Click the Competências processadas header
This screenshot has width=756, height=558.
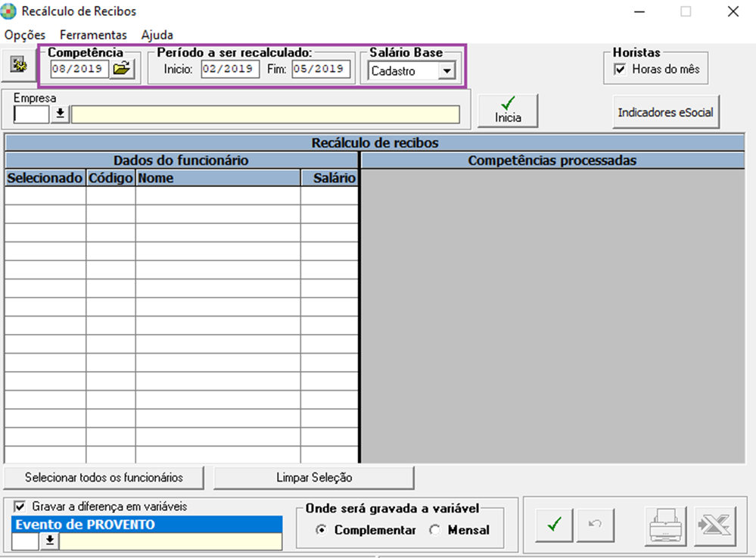point(552,161)
